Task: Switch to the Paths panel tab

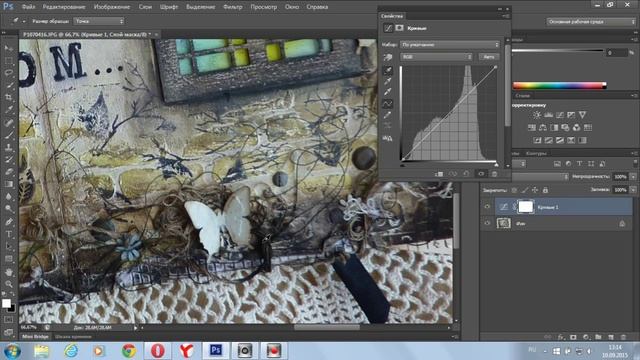Action: tap(536, 153)
